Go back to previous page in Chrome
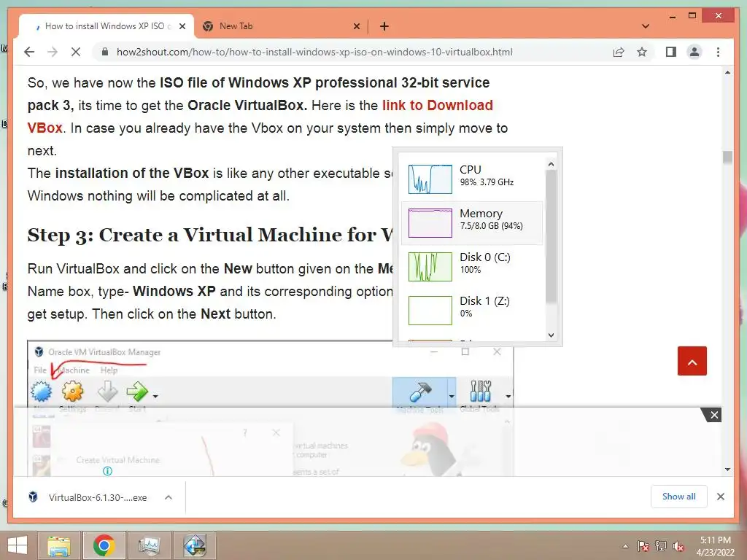Screen dimensions: 747x560 (29, 52)
